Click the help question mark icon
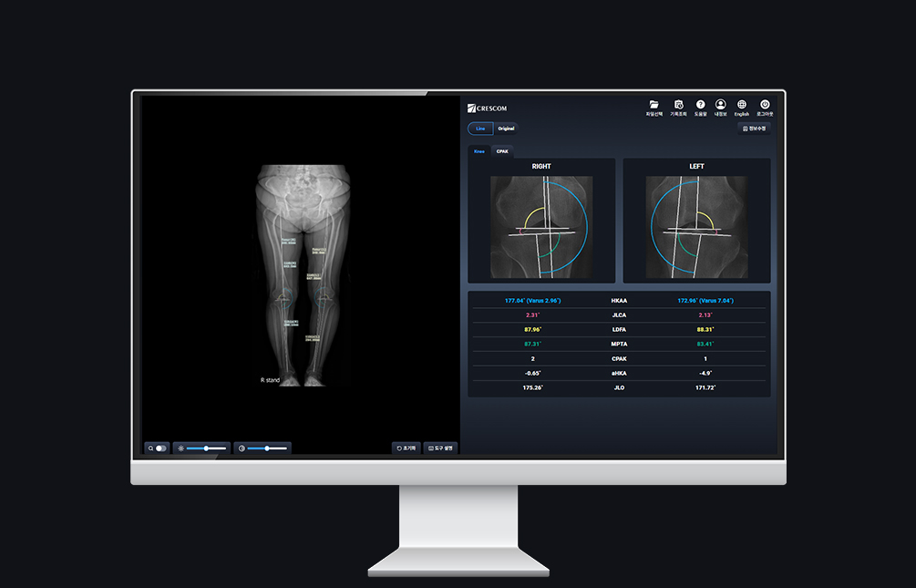Viewport: 916px width, 588px height. (700, 106)
